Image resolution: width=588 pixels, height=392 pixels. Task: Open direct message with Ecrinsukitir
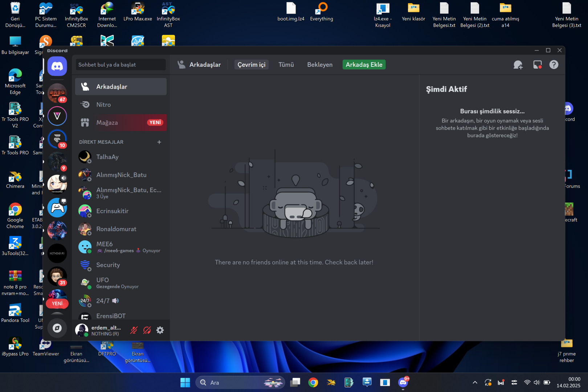click(x=121, y=211)
